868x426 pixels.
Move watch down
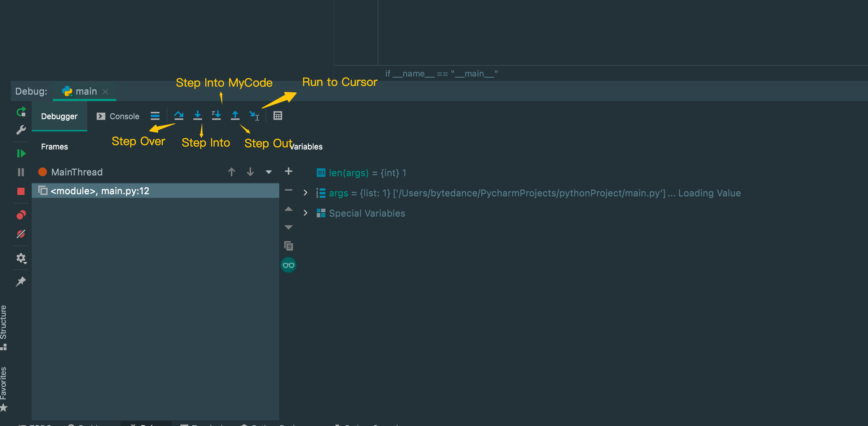coord(289,227)
